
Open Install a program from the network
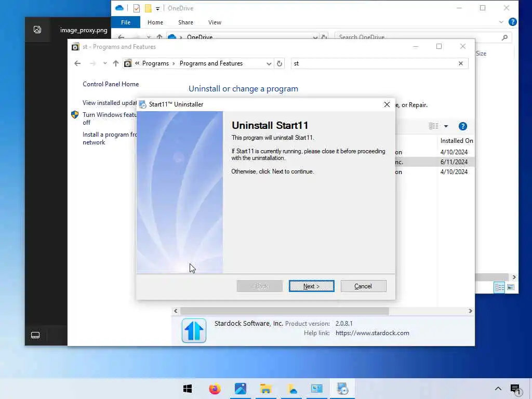click(x=109, y=138)
